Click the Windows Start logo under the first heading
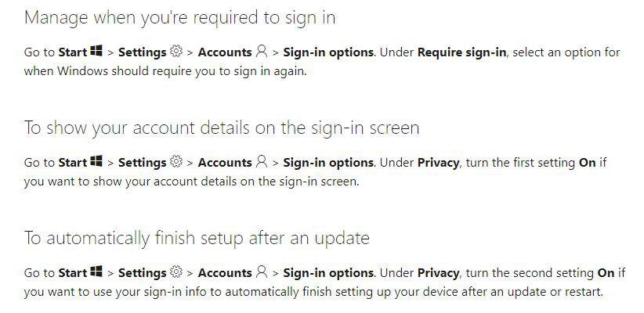644x313 pixels. click(96, 52)
